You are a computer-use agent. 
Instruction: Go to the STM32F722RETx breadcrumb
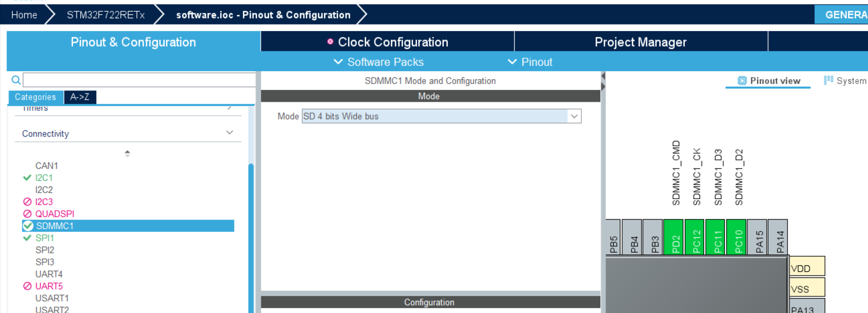coord(105,15)
